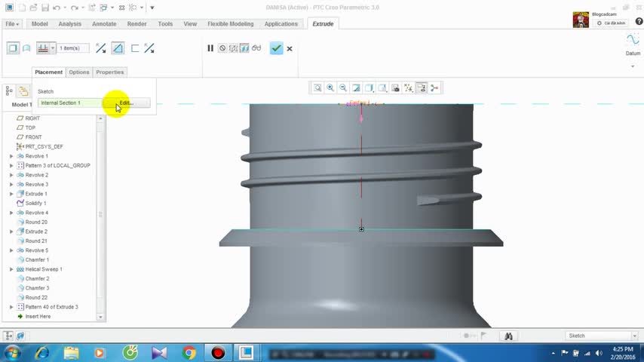Expand Pattern 40 of Extrude 3
Image resolution: width=644 pixels, height=362 pixels.
click(11, 307)
